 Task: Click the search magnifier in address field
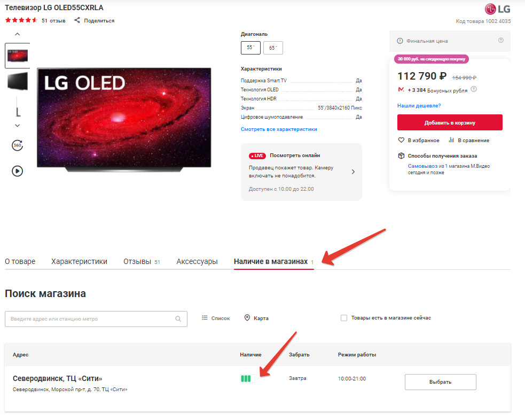tap(178, 319)
